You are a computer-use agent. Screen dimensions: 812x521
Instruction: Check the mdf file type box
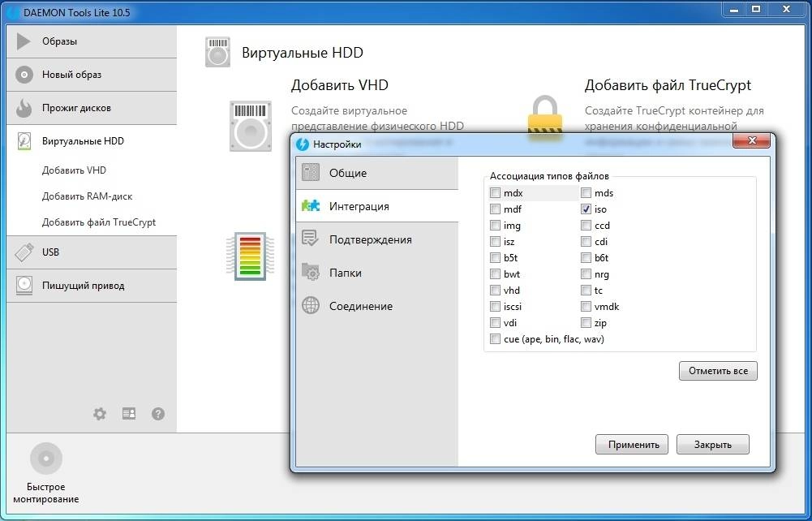495,209
